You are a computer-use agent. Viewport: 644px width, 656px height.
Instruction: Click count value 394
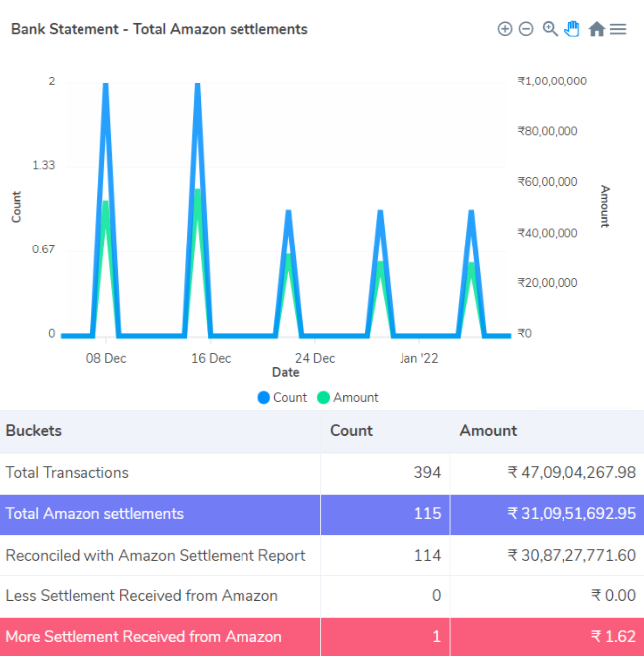[427, 473]
